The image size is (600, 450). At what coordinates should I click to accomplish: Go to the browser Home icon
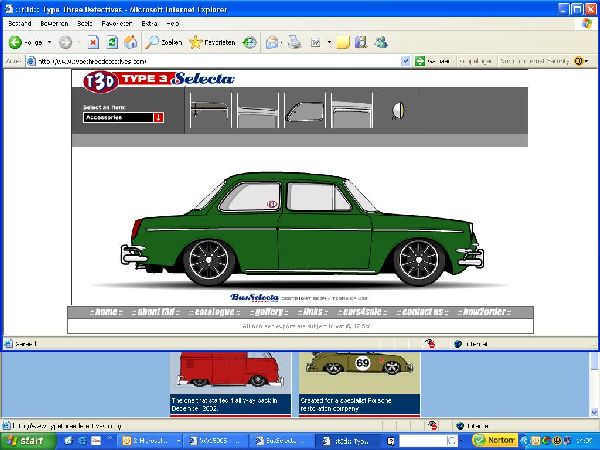pos(130,43)
